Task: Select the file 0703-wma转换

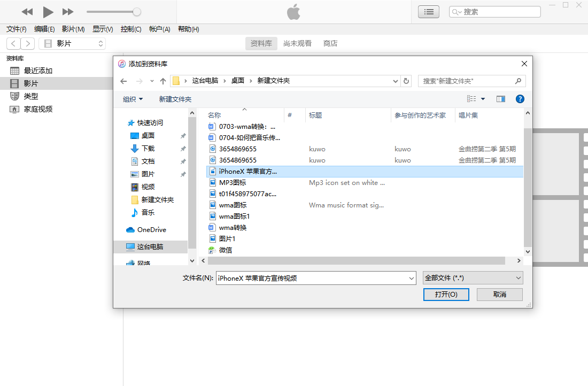Action: 247,126
